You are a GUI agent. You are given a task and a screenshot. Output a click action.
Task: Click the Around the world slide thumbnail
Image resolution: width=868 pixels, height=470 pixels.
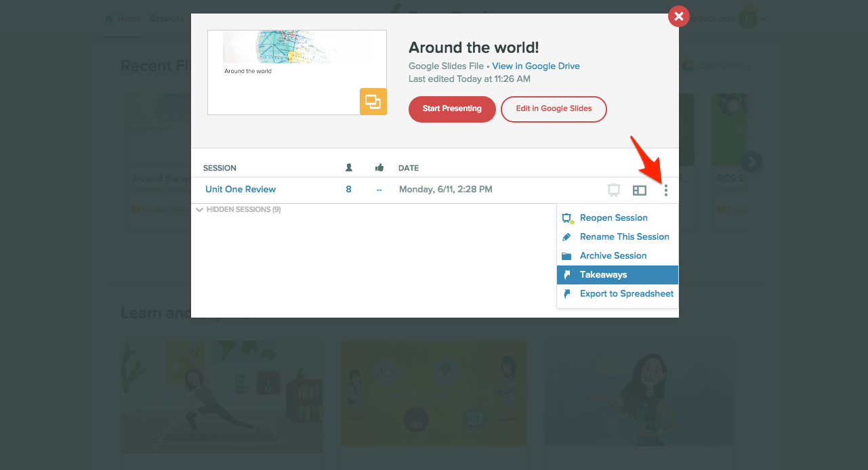point(297,72)
